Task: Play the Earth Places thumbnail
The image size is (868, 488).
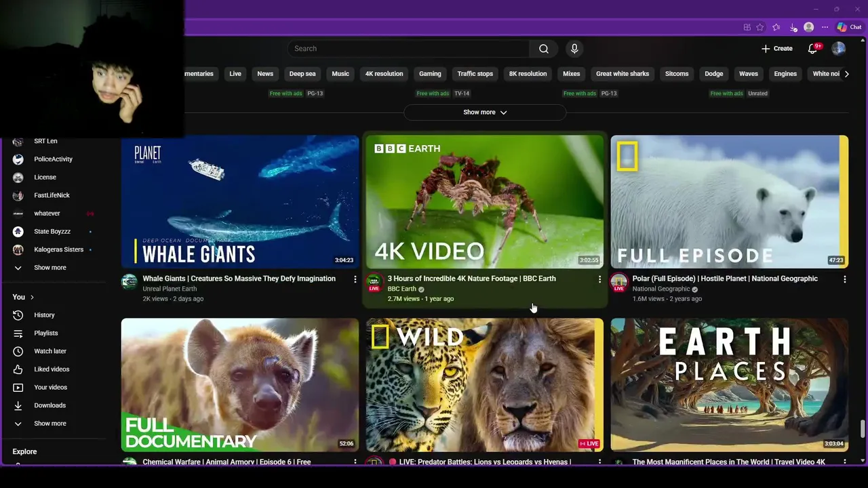Action: coord(730,384)
